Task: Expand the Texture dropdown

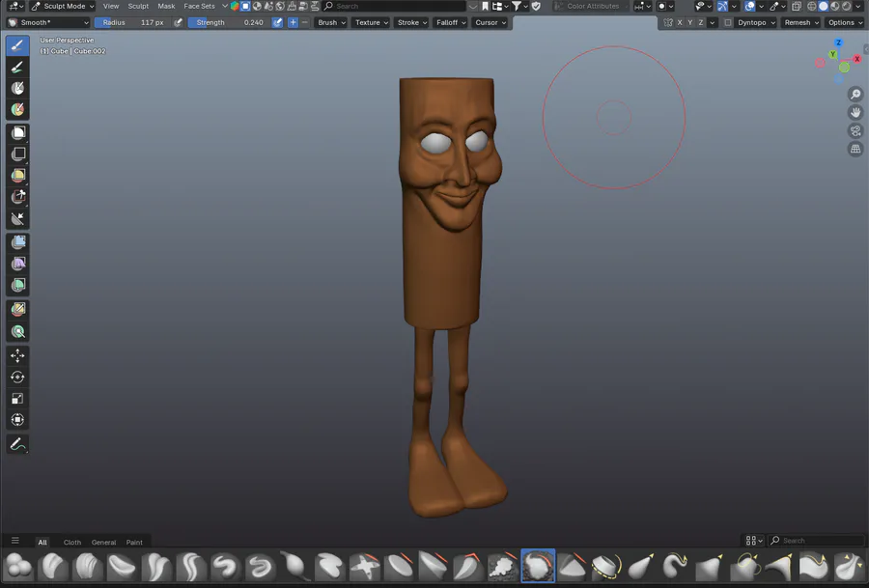Action: (x=372, y=23)
